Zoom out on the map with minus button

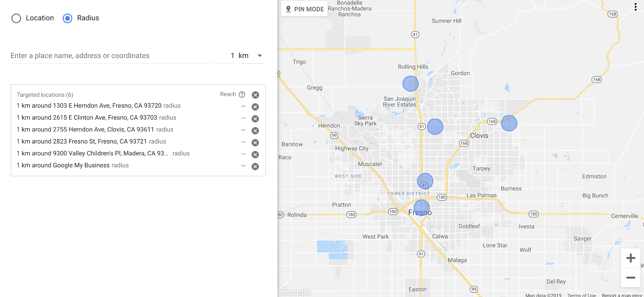tap(631, 278)
